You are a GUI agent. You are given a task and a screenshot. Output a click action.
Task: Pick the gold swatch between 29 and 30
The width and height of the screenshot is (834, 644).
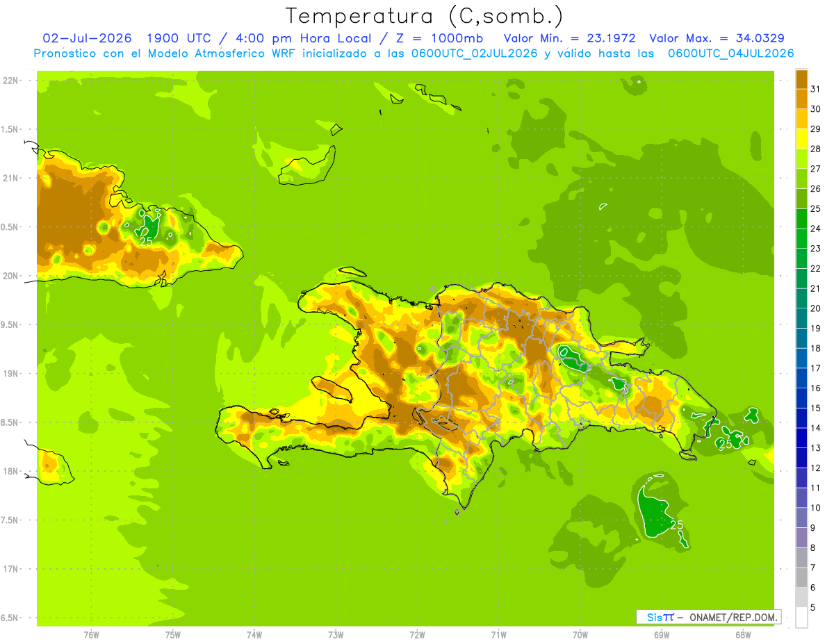pos(801,119)
